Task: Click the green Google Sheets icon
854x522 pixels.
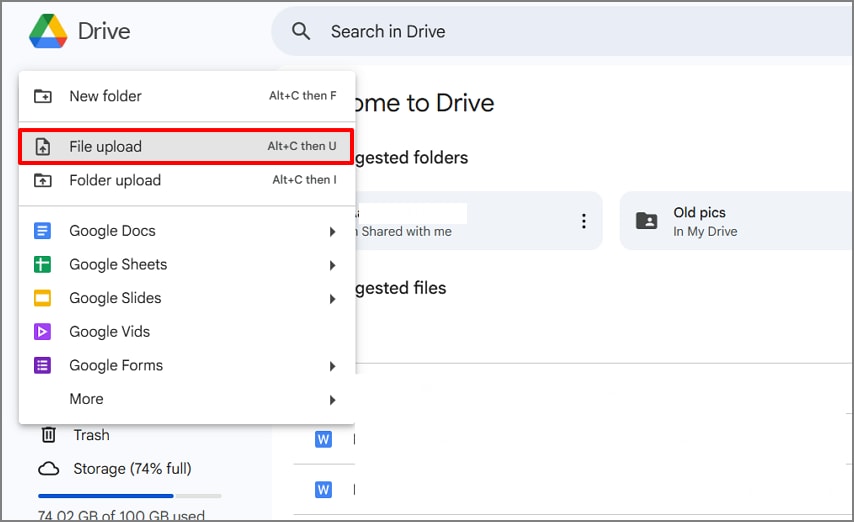Action: pos(43,265)
